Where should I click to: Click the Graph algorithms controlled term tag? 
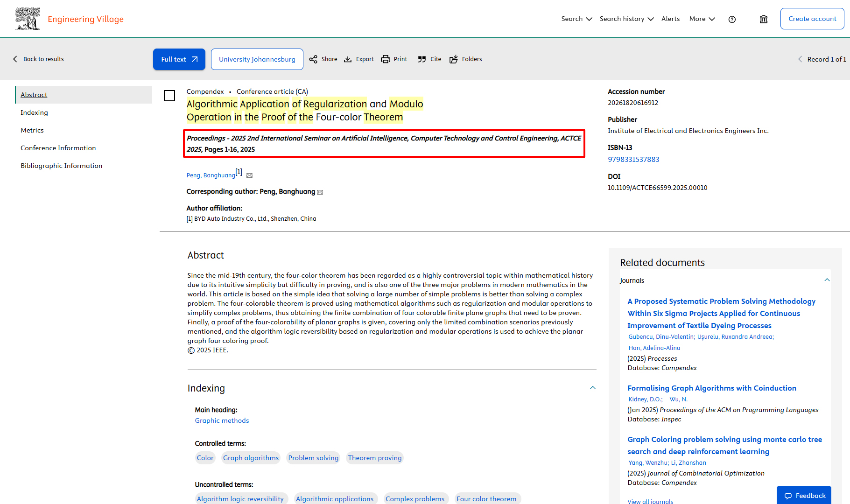[251, 458]
